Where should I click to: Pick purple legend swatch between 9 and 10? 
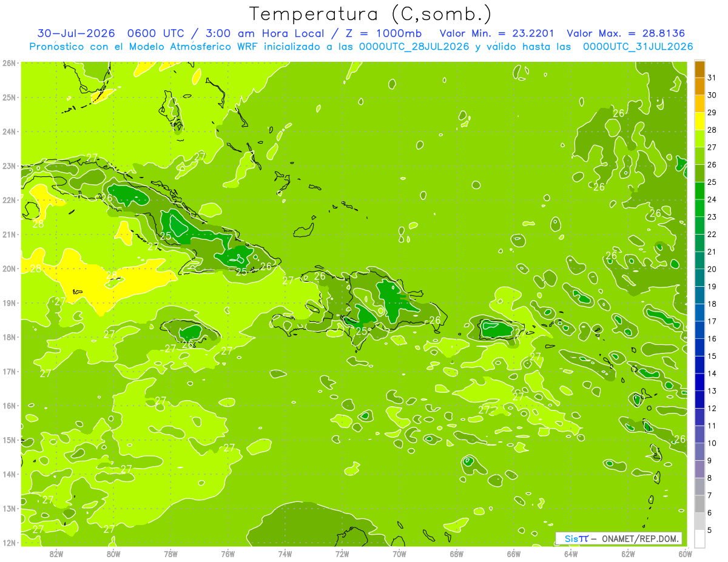[x=700, y=452]
